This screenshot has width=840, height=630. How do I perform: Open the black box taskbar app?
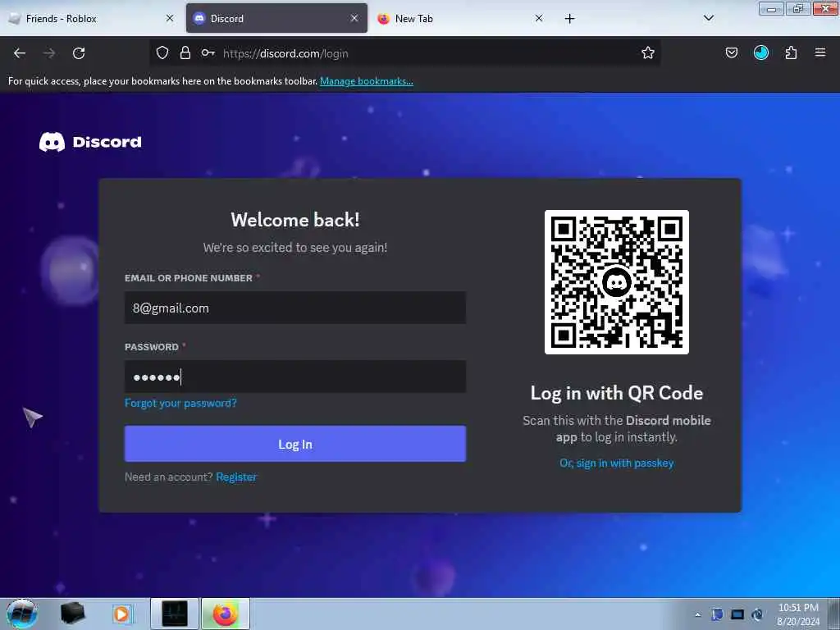pyautogui.click(x=72, y=614)
